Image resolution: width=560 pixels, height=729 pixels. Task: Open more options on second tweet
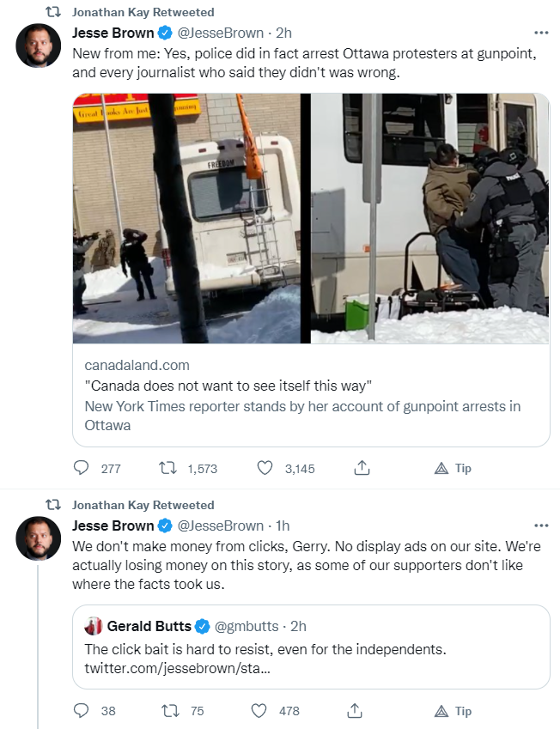(x=541, y=525)
